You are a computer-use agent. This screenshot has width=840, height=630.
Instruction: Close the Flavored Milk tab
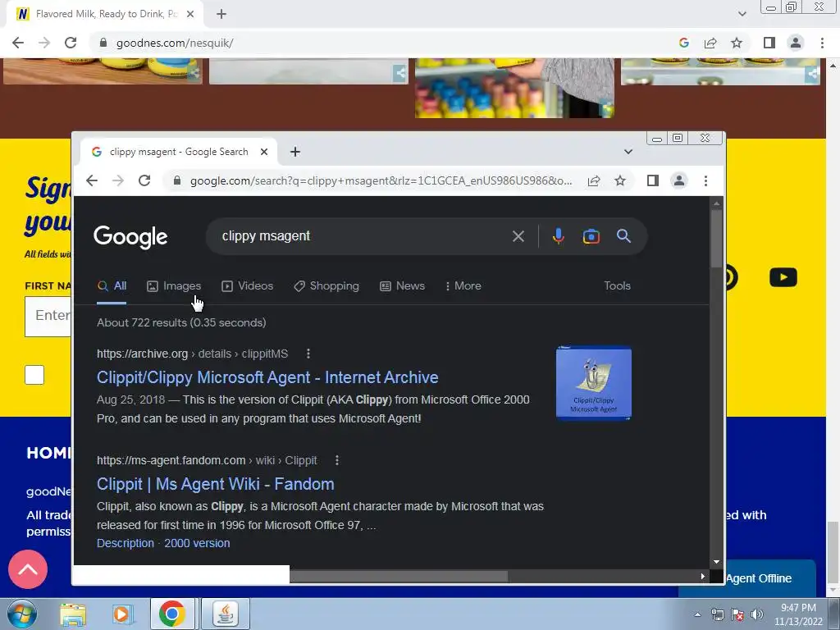190,14
